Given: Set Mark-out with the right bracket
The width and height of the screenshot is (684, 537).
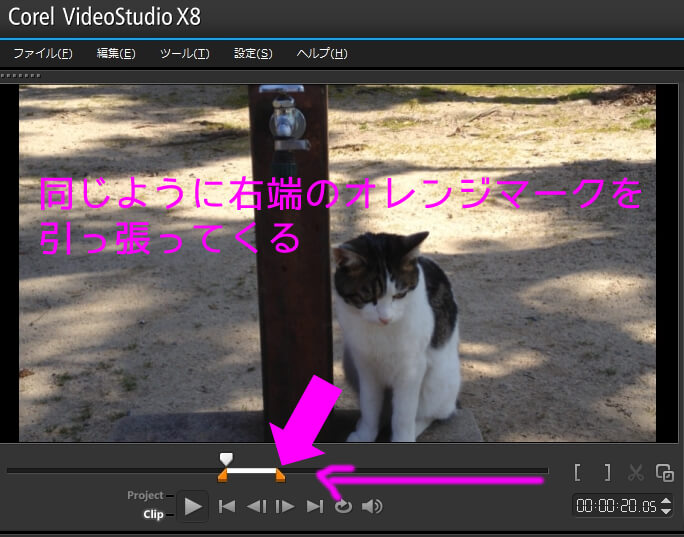Looking at the screenshot, I should pyautogui.click(x=607, y=472).
